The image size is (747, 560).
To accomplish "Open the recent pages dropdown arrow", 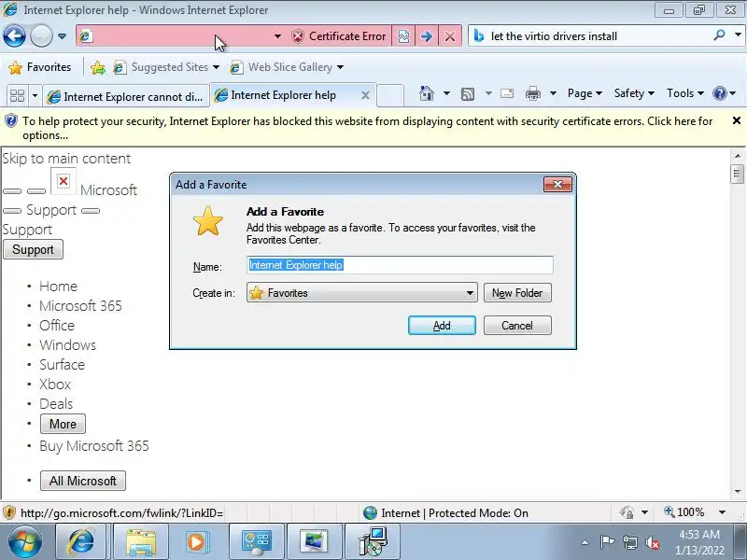I will [62, 36].
